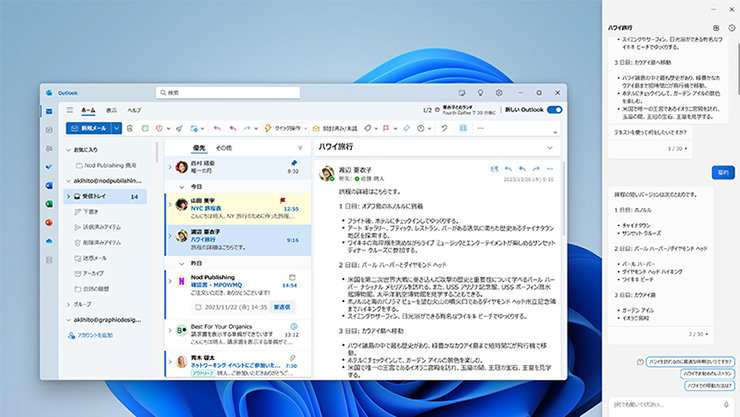
Task: Toggle the navigation pane hamburger button
Action: 70,110
